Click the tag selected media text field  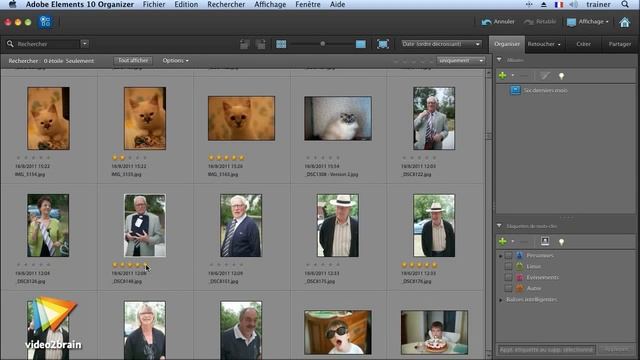click(546, 350)
